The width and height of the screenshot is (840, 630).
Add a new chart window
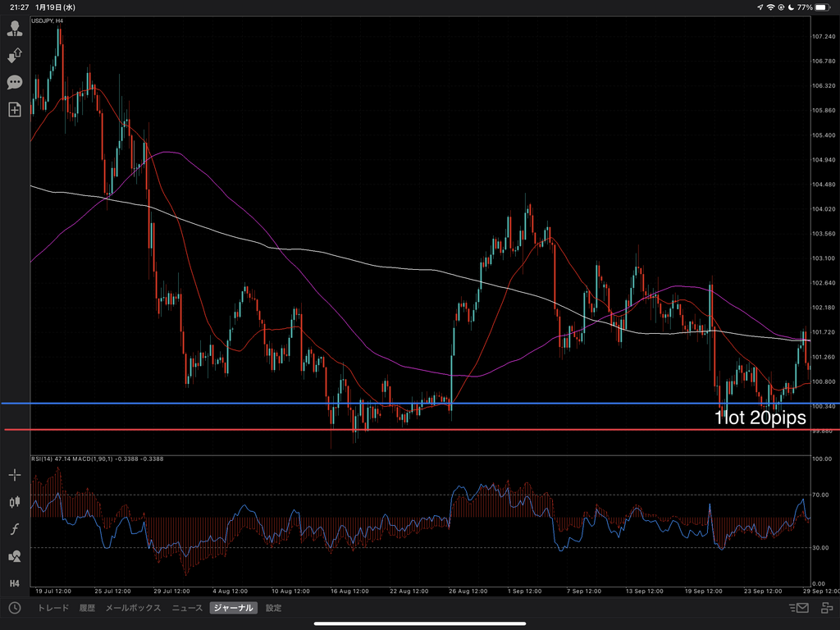15,110
